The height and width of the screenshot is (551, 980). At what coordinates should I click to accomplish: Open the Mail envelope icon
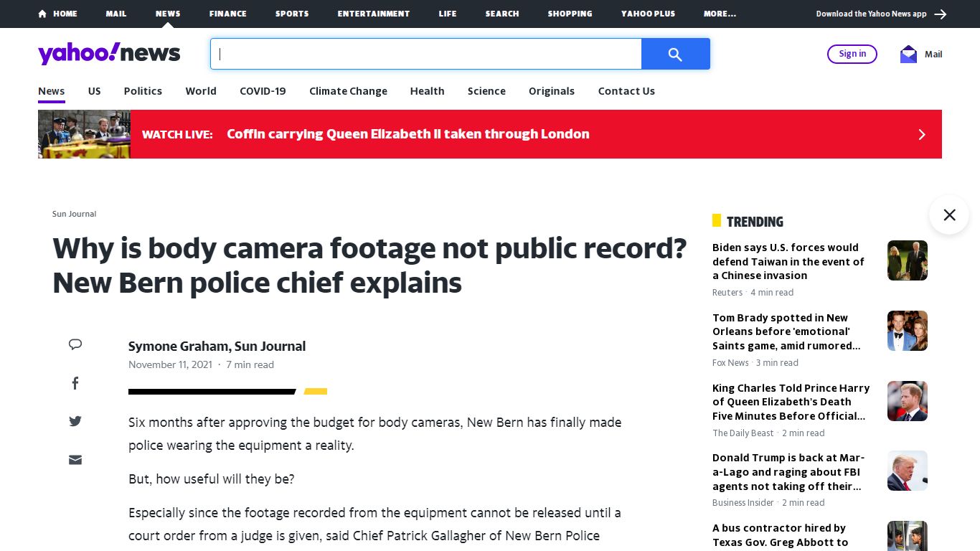point(908,55)
